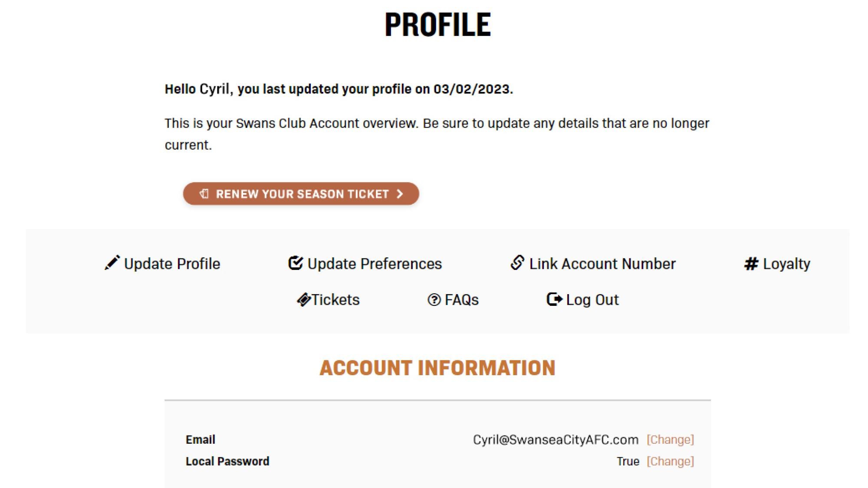Click the Cyril@SwanseaCityAFC.com email text
Screen dimensions: 868x488
coord(556,440)
